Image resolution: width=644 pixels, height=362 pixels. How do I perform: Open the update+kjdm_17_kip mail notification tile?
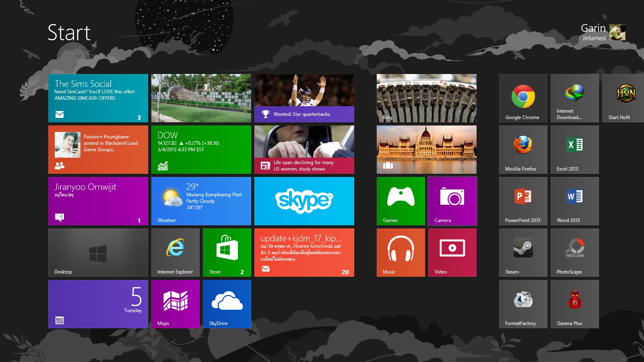(304, 253)
